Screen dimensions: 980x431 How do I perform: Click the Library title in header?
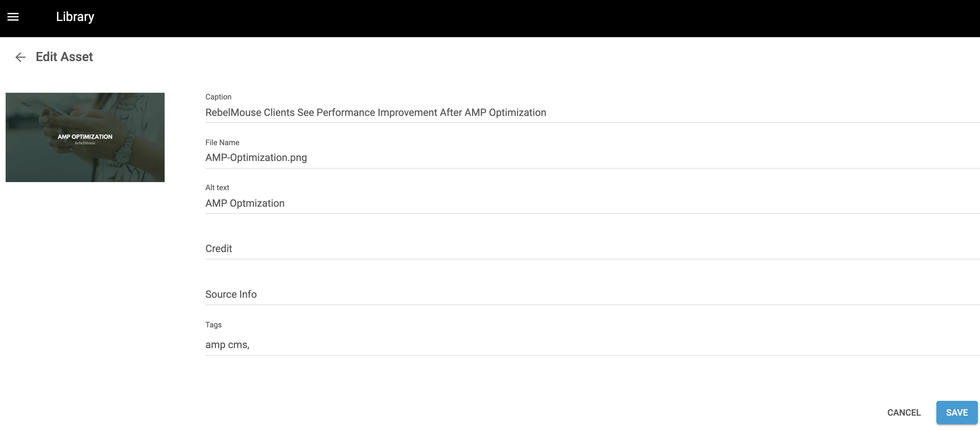point(75,17)
